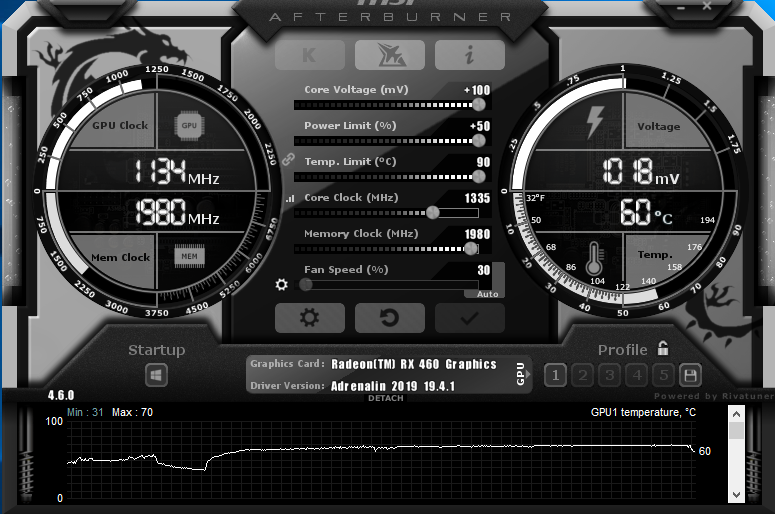This screenshot has width=775, height=514.
Task: Click the Power Limit slider handle
Action: (x=478, y=140)
